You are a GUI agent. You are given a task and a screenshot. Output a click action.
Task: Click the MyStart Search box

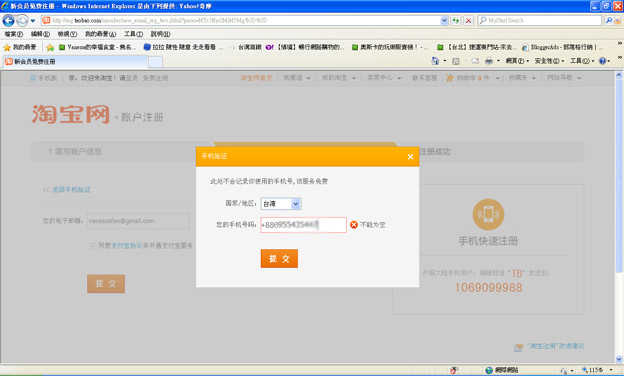(540, 20)
